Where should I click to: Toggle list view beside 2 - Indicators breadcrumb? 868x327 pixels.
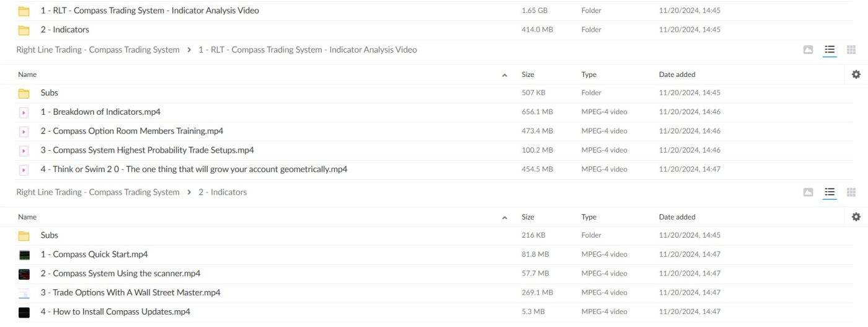point(830,192)
